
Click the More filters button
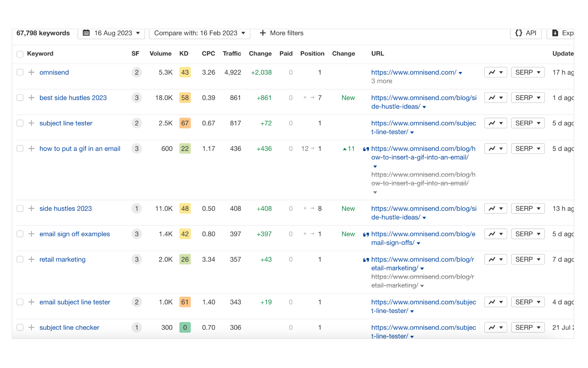pos(281,33)
